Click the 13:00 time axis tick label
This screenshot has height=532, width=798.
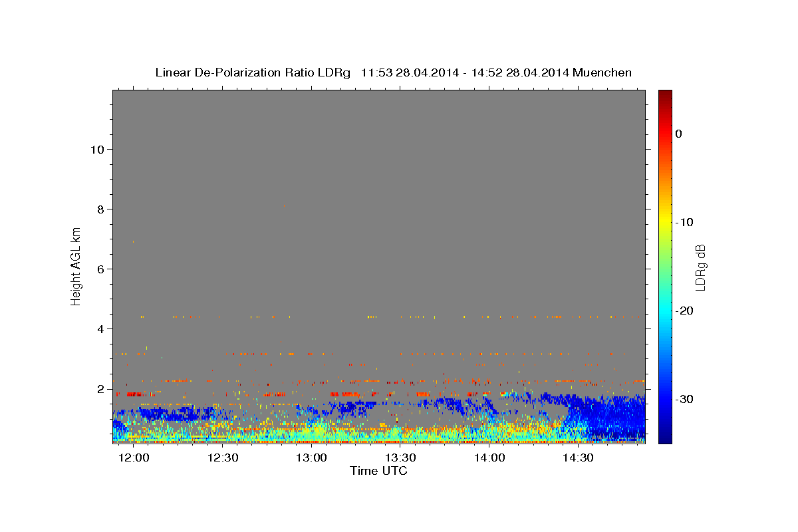pyautogui.click(x=312, y=458)
